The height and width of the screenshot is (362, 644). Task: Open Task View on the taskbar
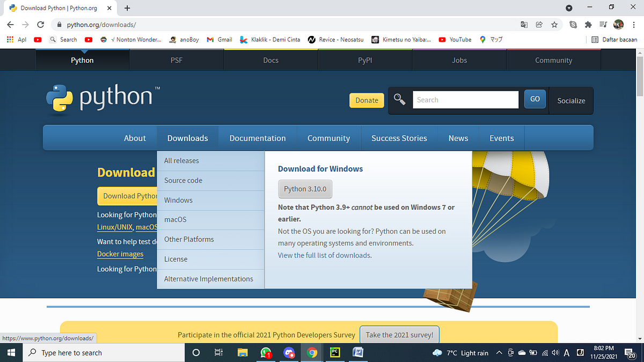218,353
